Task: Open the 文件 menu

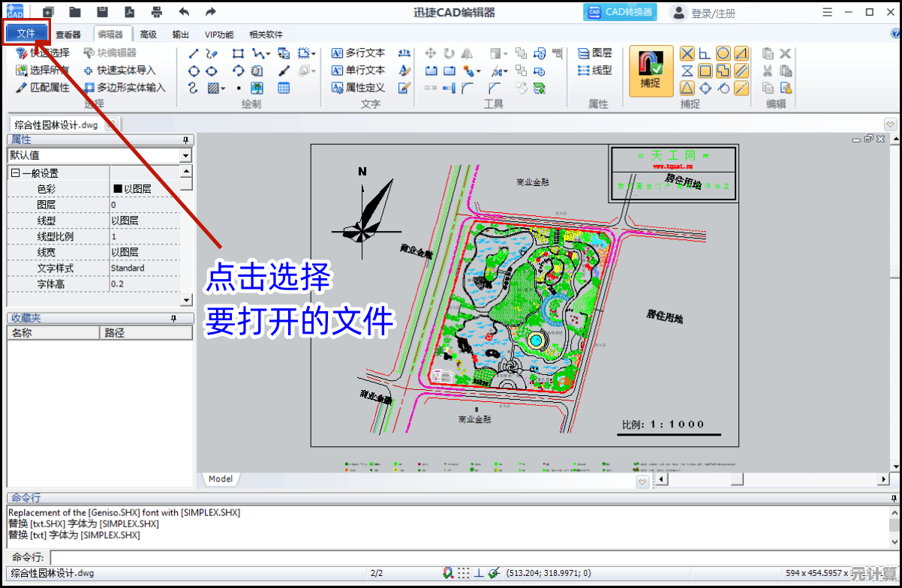Action: pyautogui.click(x=26, y=34)
